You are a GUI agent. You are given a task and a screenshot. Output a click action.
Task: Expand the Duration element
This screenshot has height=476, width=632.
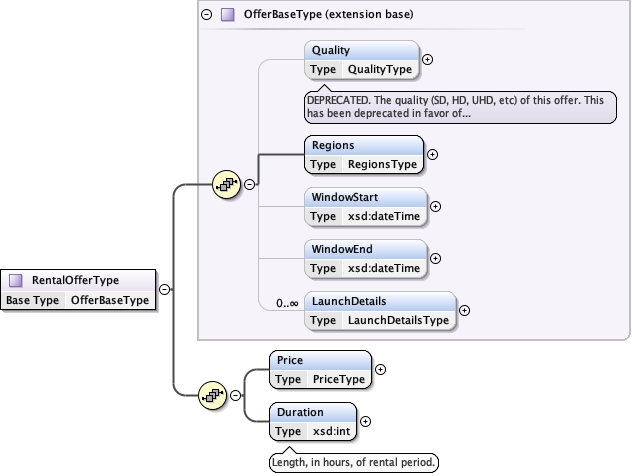point(365,421)
